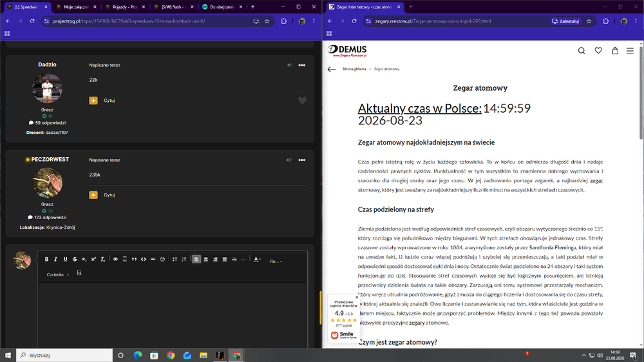This screenshot has height=362, width=644.
Task: Click in the reply editor text area
Action: (x=172, y=314)
